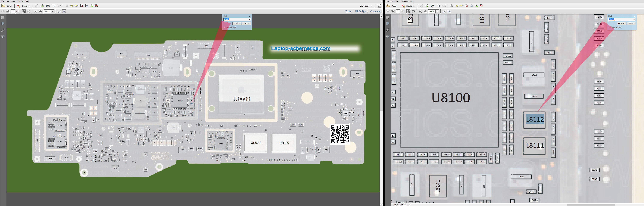Click Read Mode expand icon beside Customize
Viewport: 644px width, 206px height.
click(x=379, y=6)
